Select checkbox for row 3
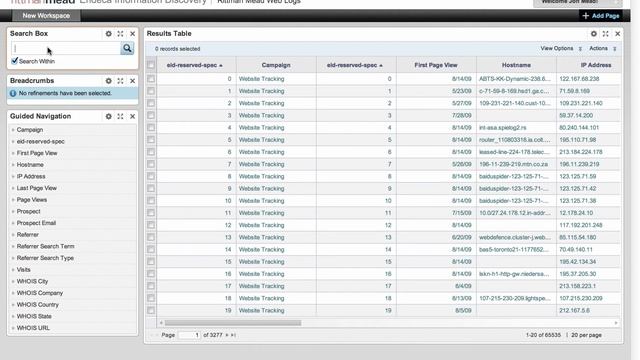The height and width of the screenshot is (360, 640). pyautogui.click(x=151, y=116)
